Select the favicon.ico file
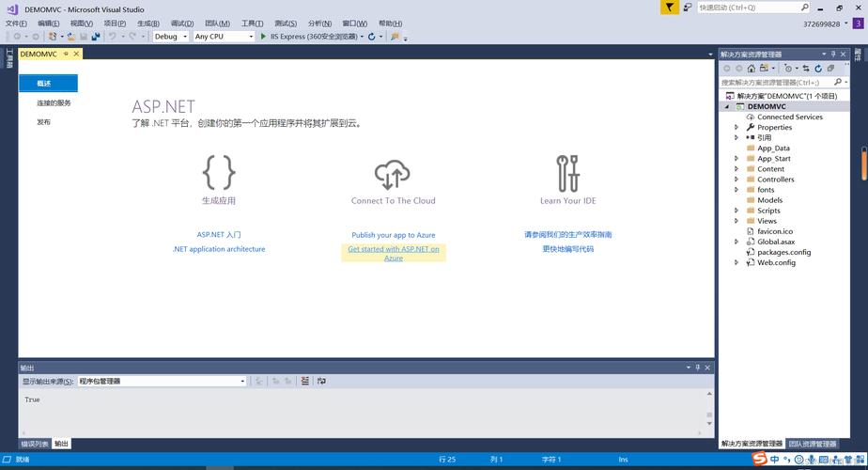 [x=775, y=231]
